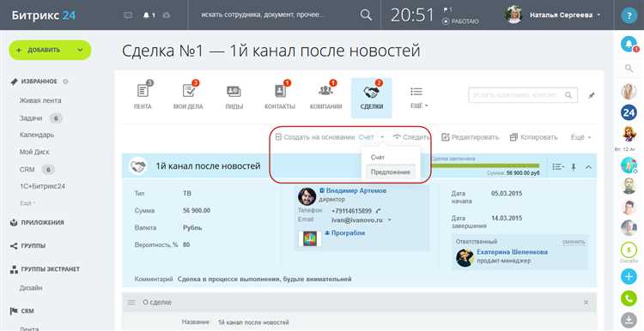This screenshot has height=331, width=644.
Task: Open Календарь in sidebar
Action: tap(37, 135)
